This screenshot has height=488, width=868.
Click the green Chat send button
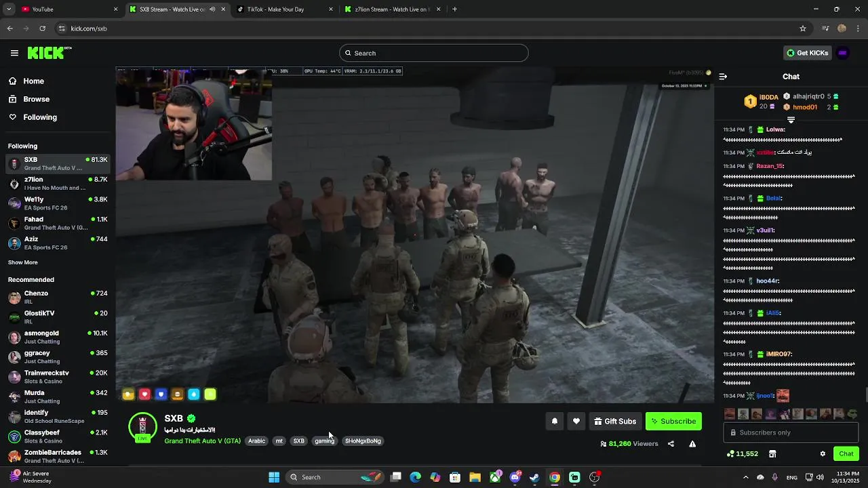(846, 453)
